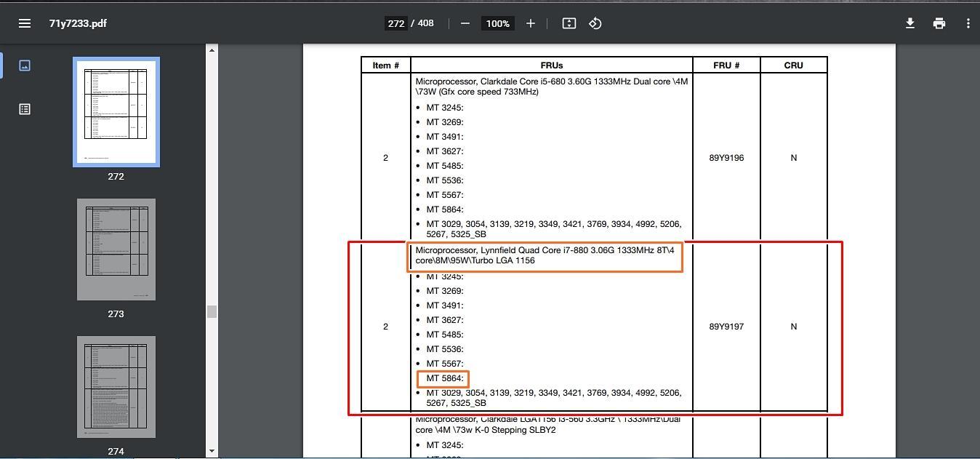
Task: Click MT 3245 in the i5-680 row
Action: pyautogui.click(x=444, y=108)
